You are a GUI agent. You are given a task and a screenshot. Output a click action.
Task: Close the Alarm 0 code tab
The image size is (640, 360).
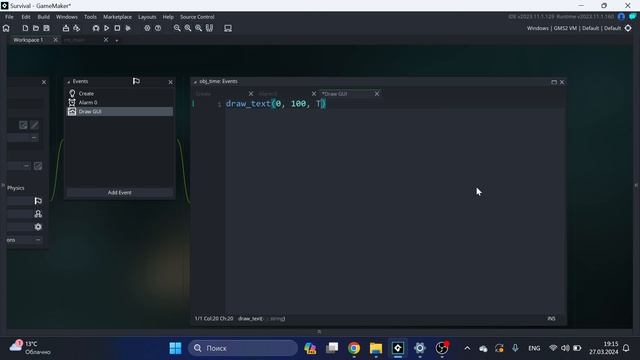coord(314,94)
